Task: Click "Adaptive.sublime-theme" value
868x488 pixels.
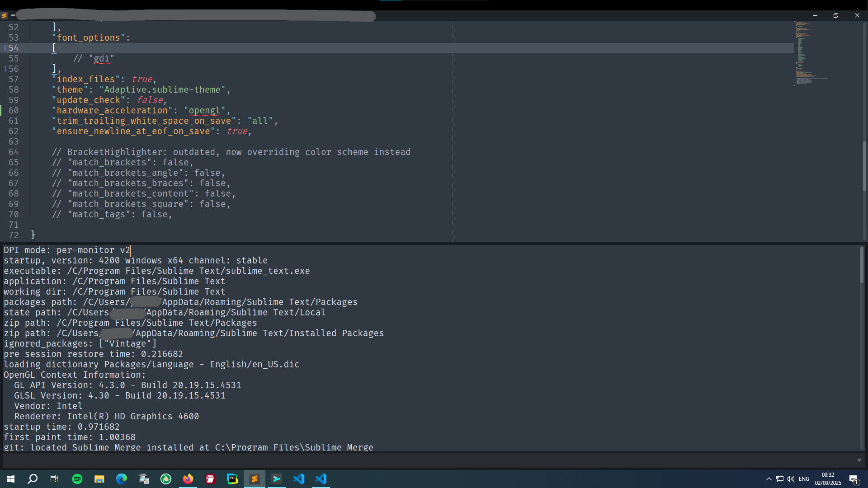Action: [x=162, y=90]
